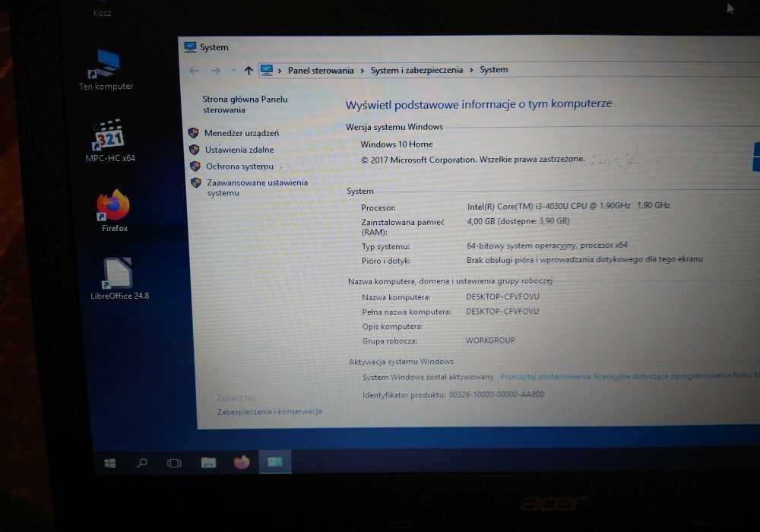This screenshot has width=760, height=532.
Task: Open Panel sterowania breadcrumb
Action: 321,70
